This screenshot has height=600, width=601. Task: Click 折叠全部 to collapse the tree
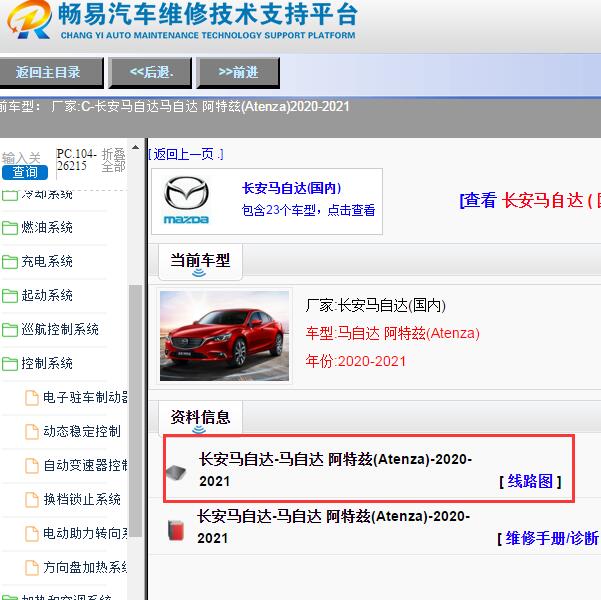pyautogui.click(x=113, y=160)
